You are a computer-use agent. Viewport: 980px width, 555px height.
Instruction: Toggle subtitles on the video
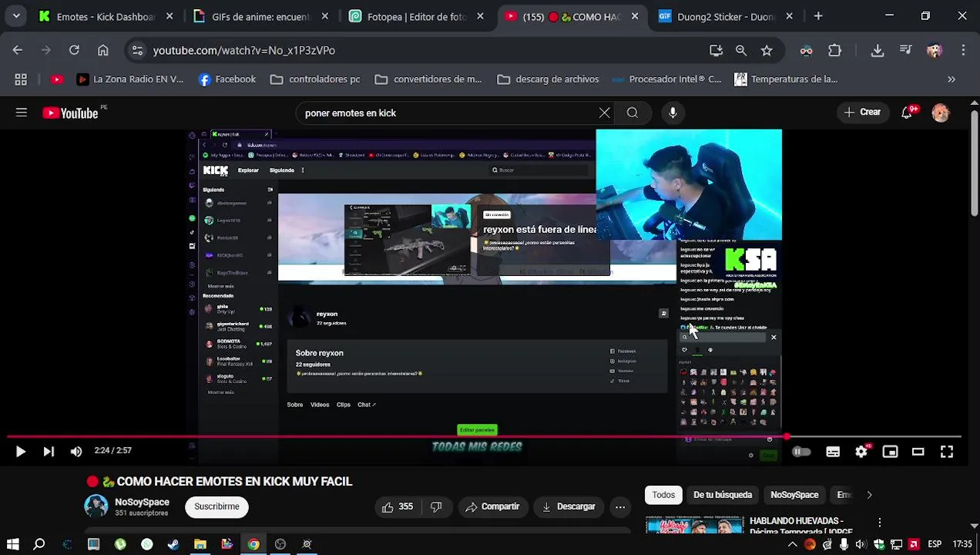click(833, 452)
